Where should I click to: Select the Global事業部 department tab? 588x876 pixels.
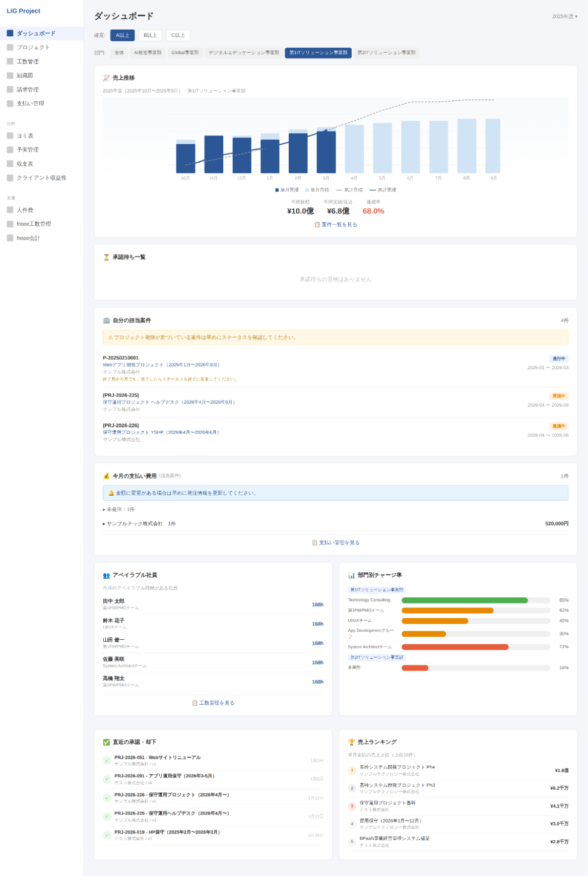point(185,53)
